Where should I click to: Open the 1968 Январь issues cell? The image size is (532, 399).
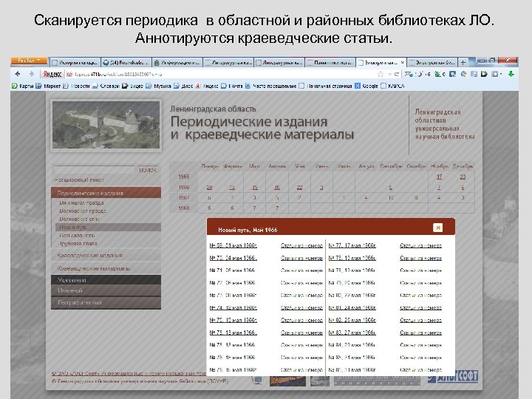(x=209, y=208)
